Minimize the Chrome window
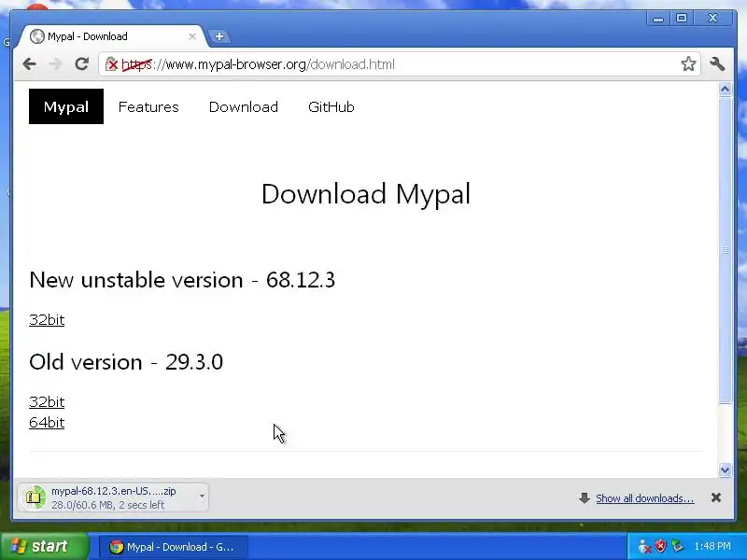 (x=658, y=18)
